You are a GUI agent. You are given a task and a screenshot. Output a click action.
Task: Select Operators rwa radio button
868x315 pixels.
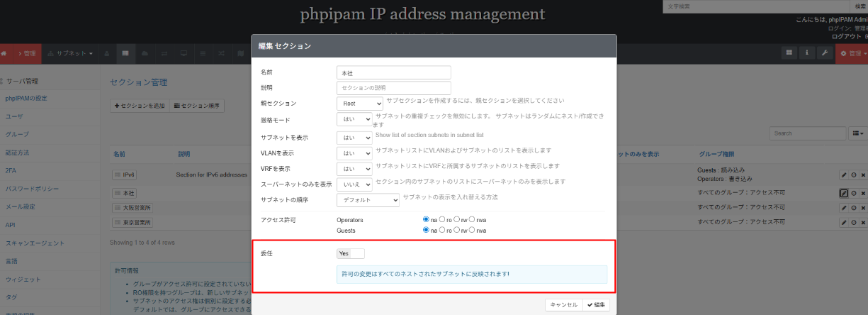coord(472,220)
